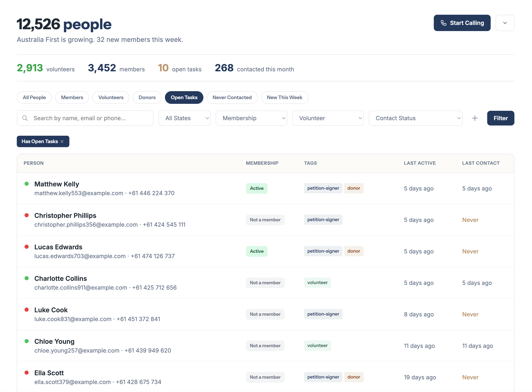Toggle the Never Contacted filter pill

[232, 97]
